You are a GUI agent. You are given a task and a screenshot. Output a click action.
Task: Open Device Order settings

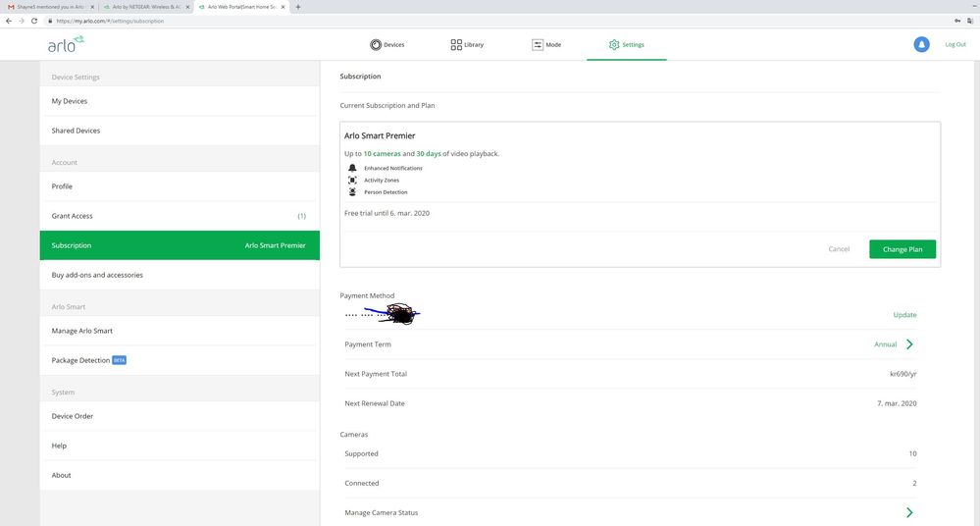[x=180, y=416]
